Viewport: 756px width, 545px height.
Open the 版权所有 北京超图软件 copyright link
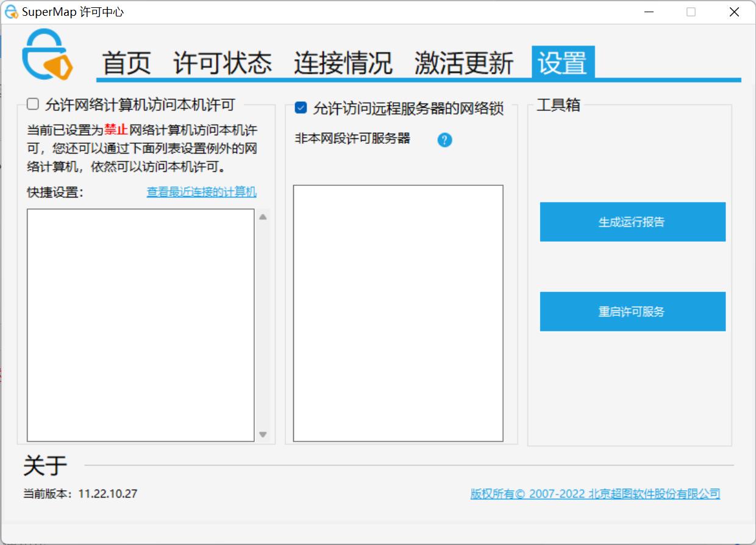(x=595, y=494)
